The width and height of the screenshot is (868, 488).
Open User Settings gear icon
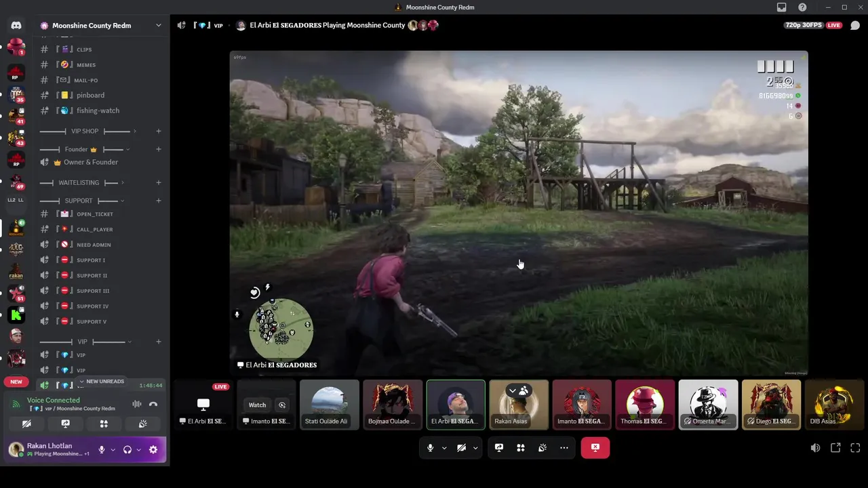[x=153, y=449]
